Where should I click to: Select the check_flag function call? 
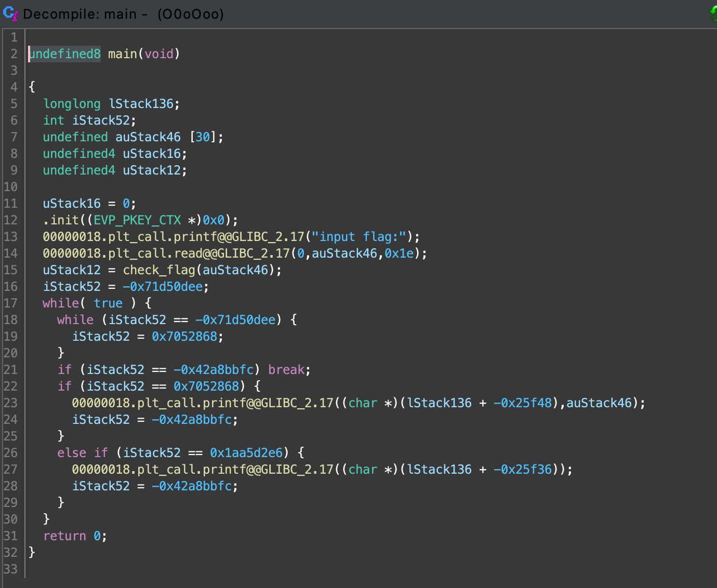pos(159,270)
